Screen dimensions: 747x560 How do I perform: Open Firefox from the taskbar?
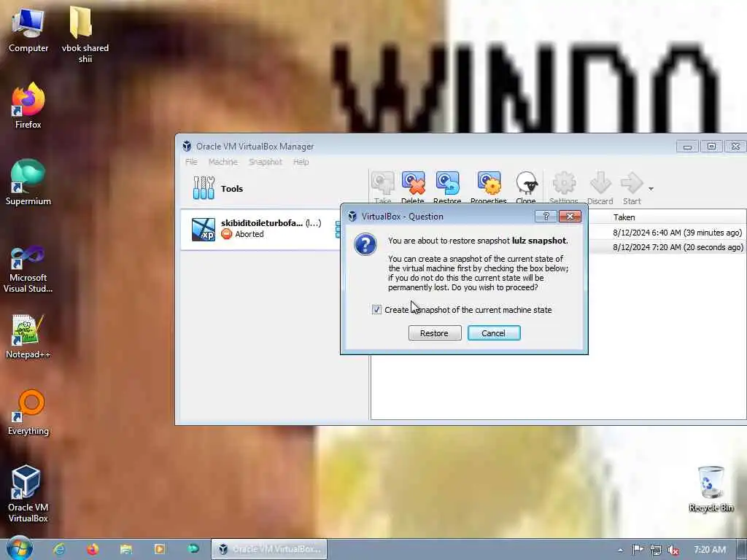(93, 549)
